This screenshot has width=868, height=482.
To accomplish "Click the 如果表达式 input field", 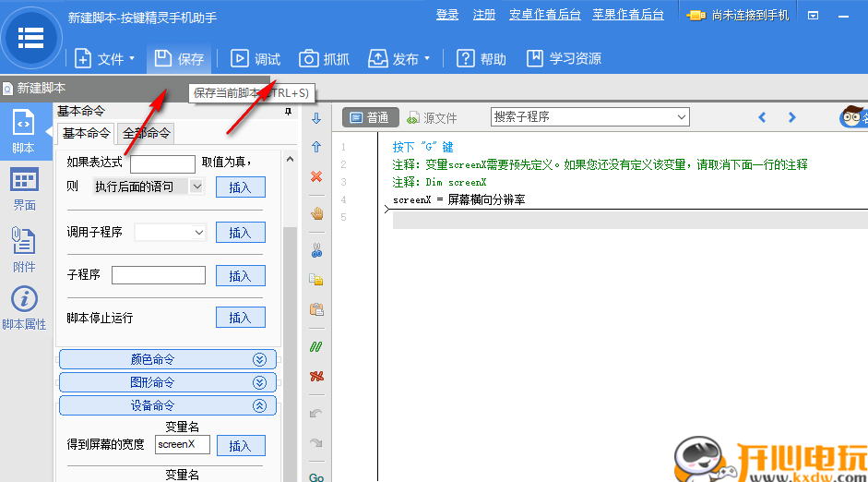I will [x=162, y=164].
